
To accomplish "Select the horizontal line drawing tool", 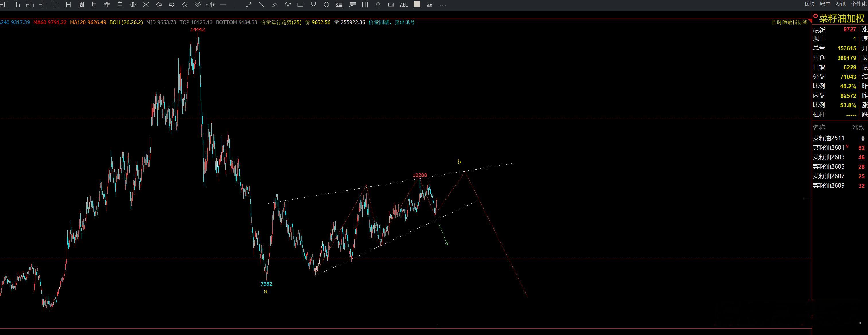I will 223,5.
